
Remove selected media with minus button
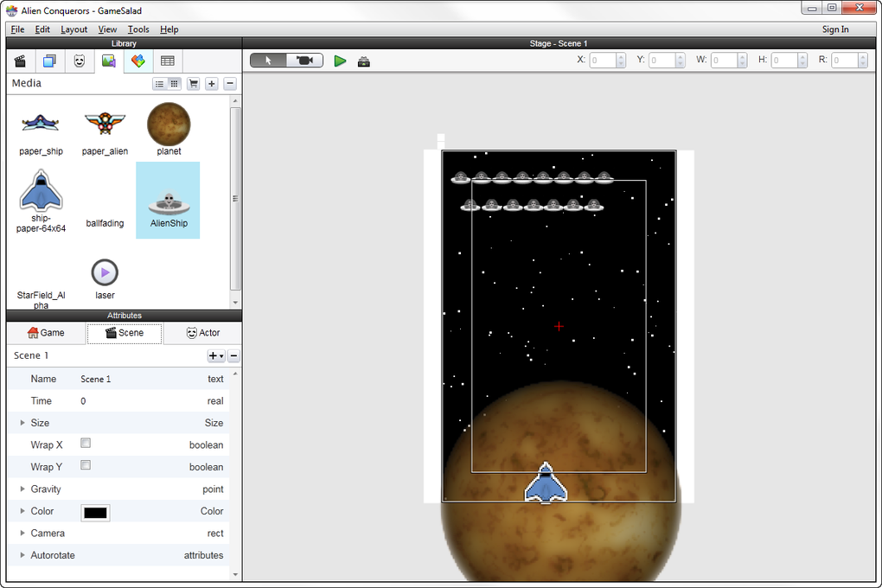(x=229, y=84)
